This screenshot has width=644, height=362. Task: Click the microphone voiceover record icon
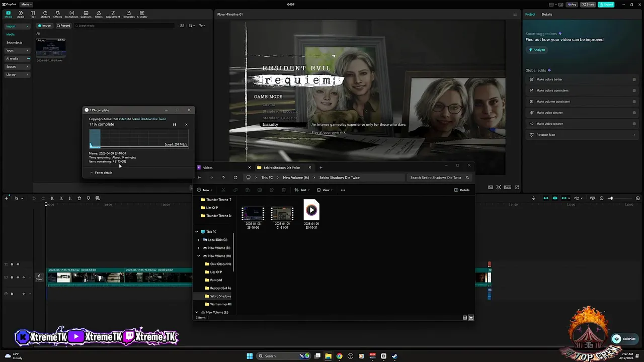tap(534, 198)
